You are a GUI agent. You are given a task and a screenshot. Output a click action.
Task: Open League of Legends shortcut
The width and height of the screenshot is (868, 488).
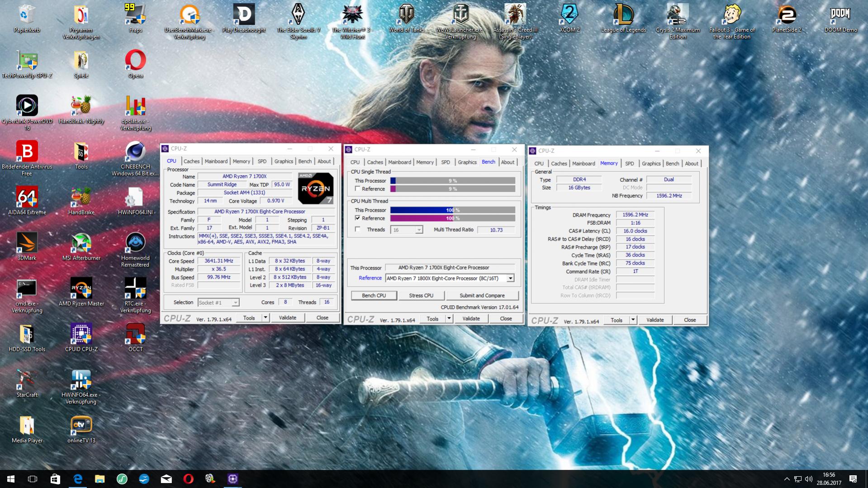(x=623, y=18)
